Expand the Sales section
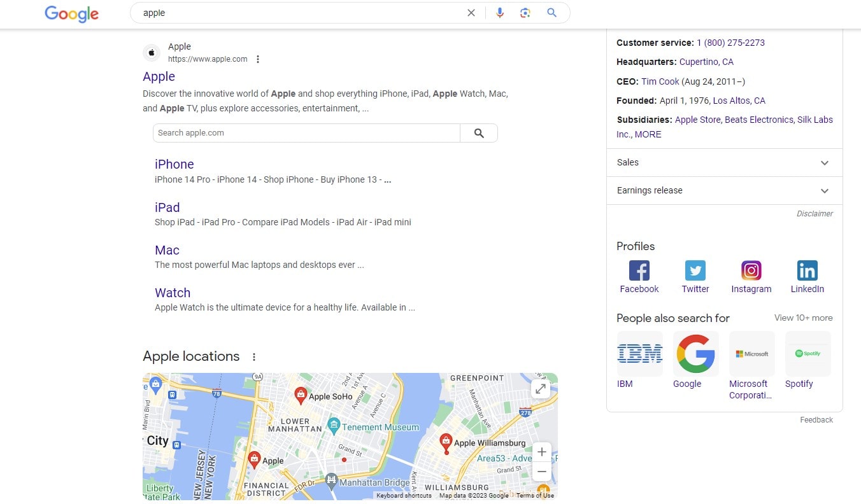Image resolution: width=861 pixels, height=504 pixels. click(725, 163)
